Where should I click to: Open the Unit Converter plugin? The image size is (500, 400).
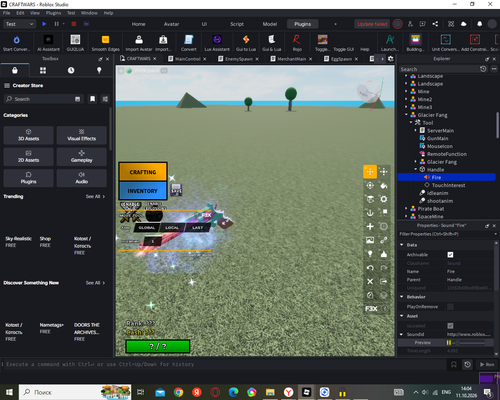pos(445,43)
